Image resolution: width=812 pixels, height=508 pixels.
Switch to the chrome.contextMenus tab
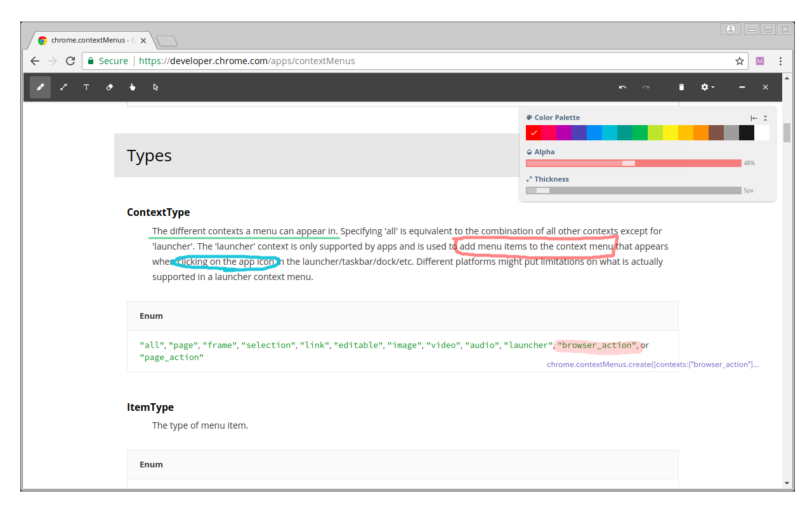pos(89,41)
